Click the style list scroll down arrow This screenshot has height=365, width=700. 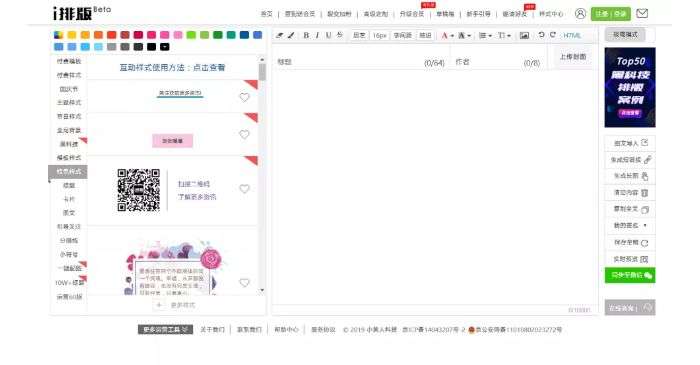click(262, 290)
